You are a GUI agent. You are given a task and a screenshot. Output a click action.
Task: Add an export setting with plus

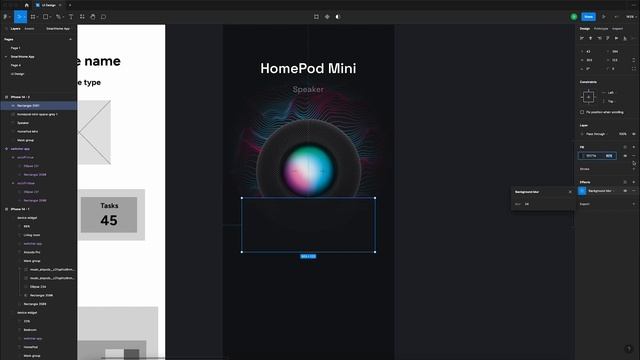pyautogui.click(x=633, y=204)
